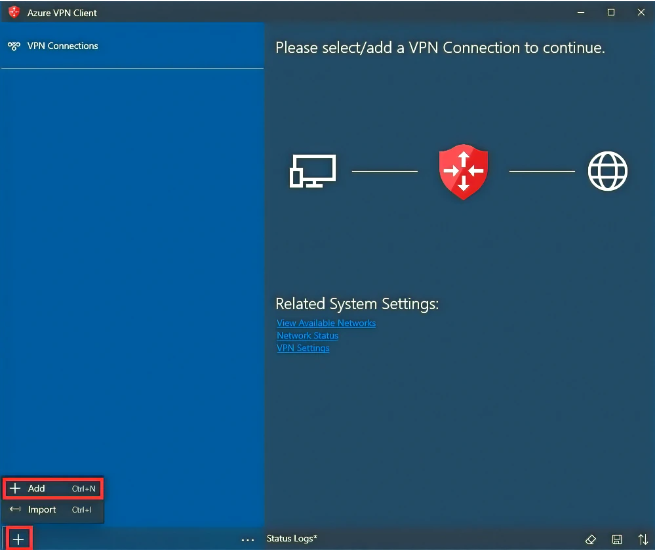Open the three-dots more options menu
655x552 pixels.
[248, 539]
